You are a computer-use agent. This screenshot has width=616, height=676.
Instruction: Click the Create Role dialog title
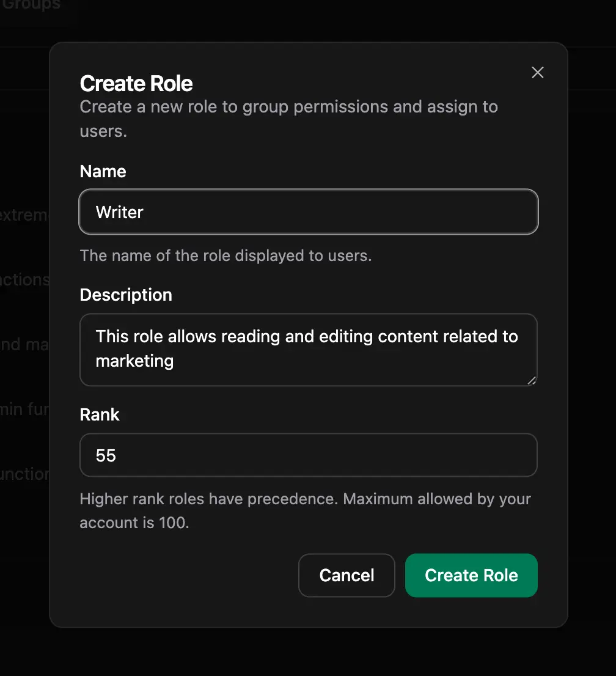136,83
